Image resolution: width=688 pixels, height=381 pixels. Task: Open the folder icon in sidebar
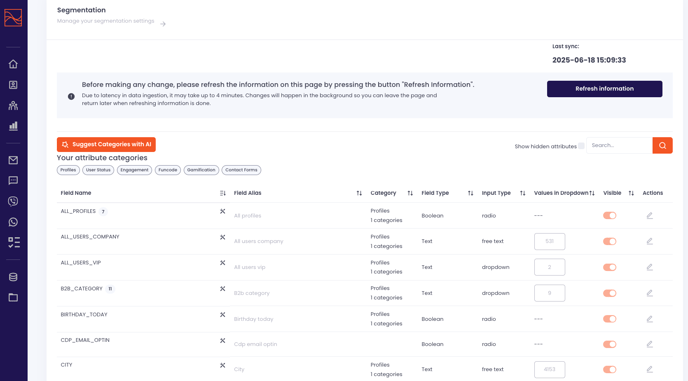click(13, 298)
